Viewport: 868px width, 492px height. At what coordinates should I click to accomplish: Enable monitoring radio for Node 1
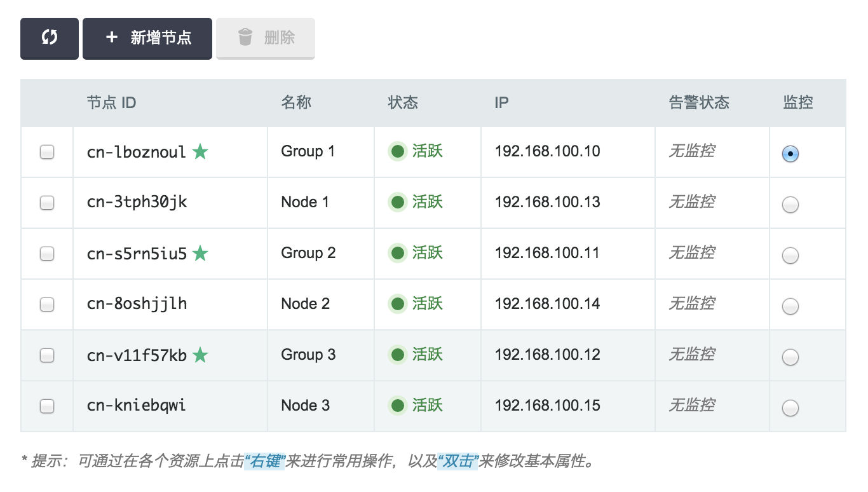click(790, 205)
